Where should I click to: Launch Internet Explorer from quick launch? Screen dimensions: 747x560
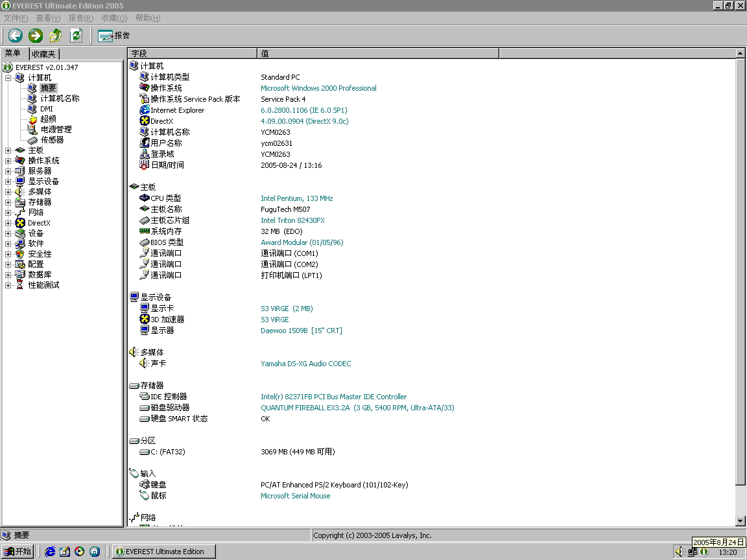click(49, 552)
